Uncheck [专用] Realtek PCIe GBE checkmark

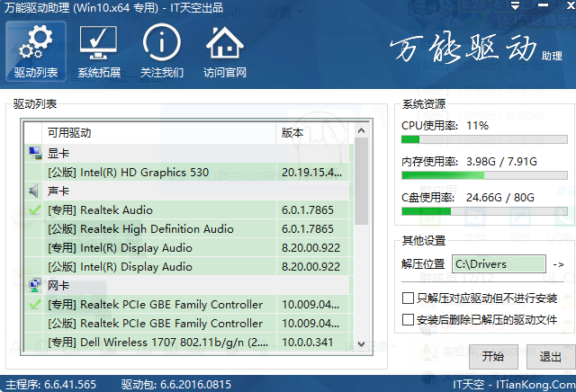coord(34,304)
